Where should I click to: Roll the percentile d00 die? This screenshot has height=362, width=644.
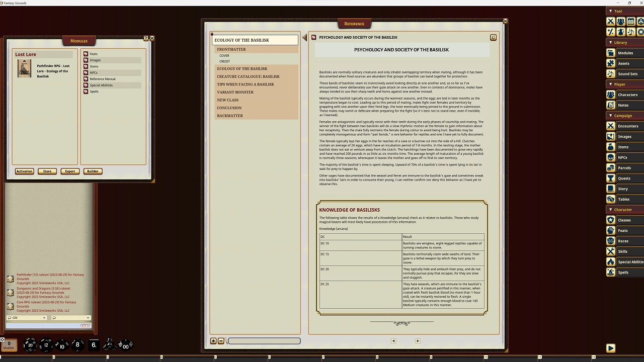pyautogui.click(x=125, y=345)
